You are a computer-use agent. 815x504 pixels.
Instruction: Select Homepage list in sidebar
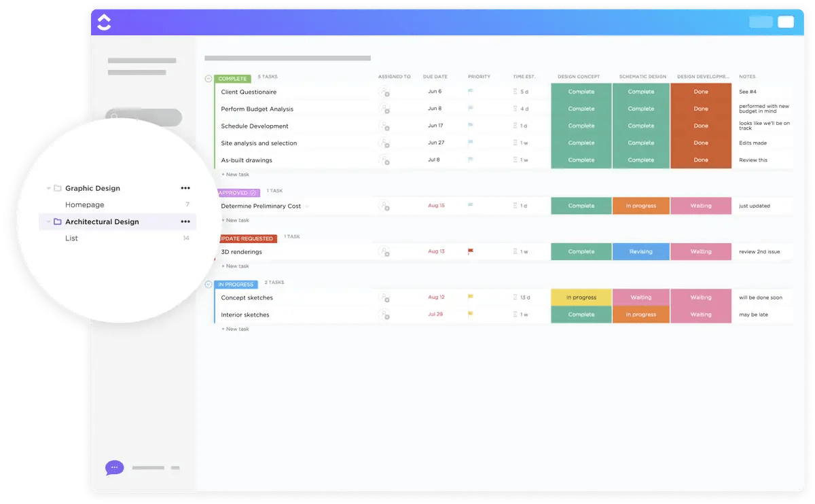click(85, 204)
